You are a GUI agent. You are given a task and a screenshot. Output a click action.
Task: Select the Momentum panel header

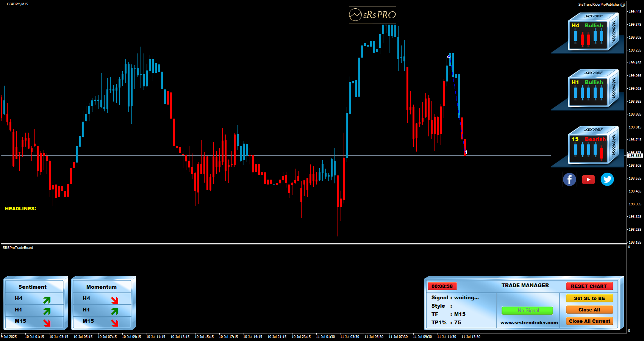(102, 287)
